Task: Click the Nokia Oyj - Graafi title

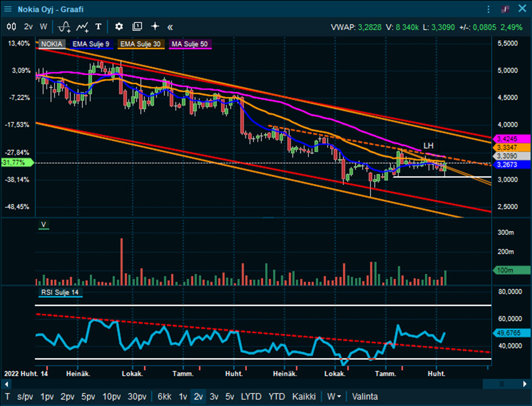Action: point(50,9)
